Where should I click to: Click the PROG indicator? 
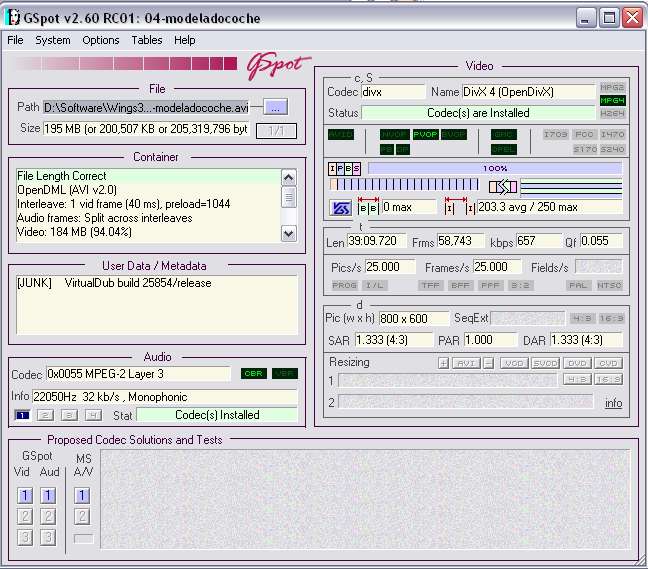point(344,285)
